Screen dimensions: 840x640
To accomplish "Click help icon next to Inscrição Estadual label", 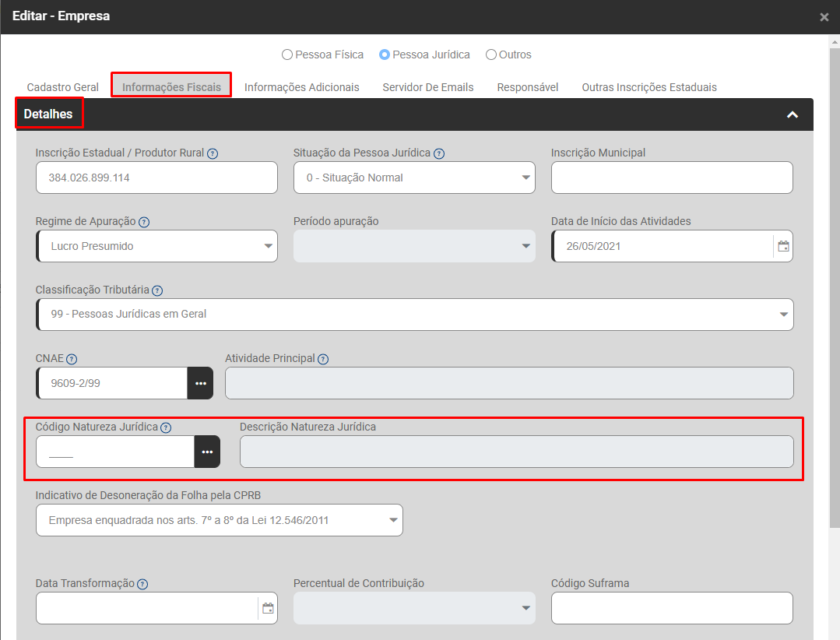I will pyautogui.click(x=213, y=153).
